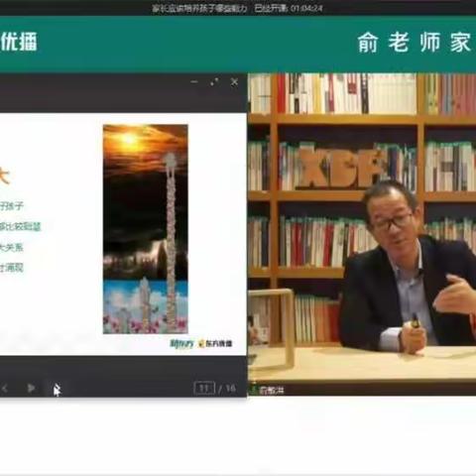Screen dimensions: 476x476
Task: Minimize the slide viewer panel
Action: (x=194, y=81)
